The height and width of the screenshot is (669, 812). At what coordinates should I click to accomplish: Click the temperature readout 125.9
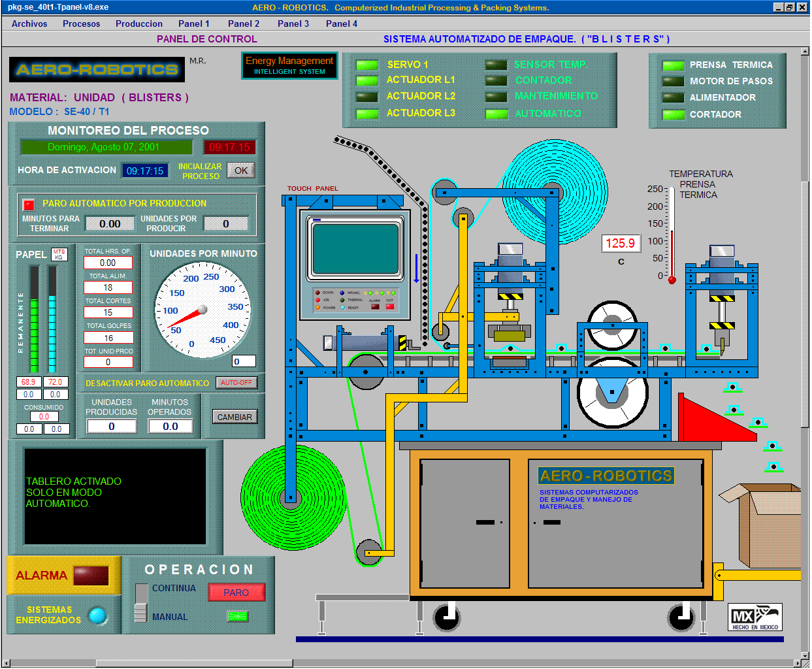tap(621, 243)
